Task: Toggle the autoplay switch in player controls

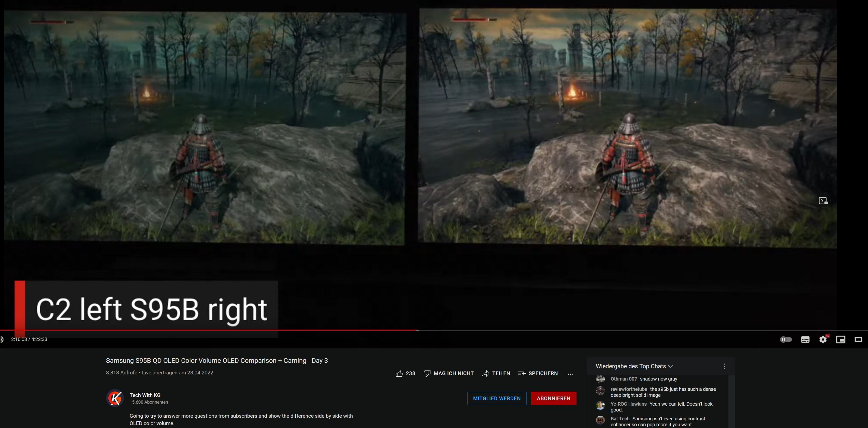Action: [786, 339]
